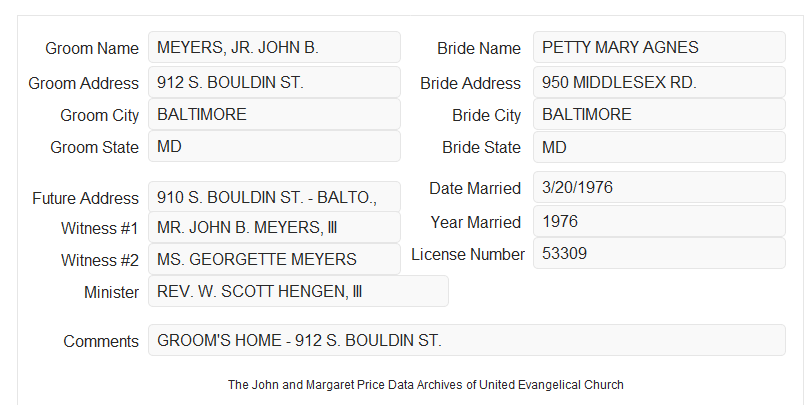
Task: Focus the Witness #2 Georgette Meyers field
Action: tap(274, 259)
